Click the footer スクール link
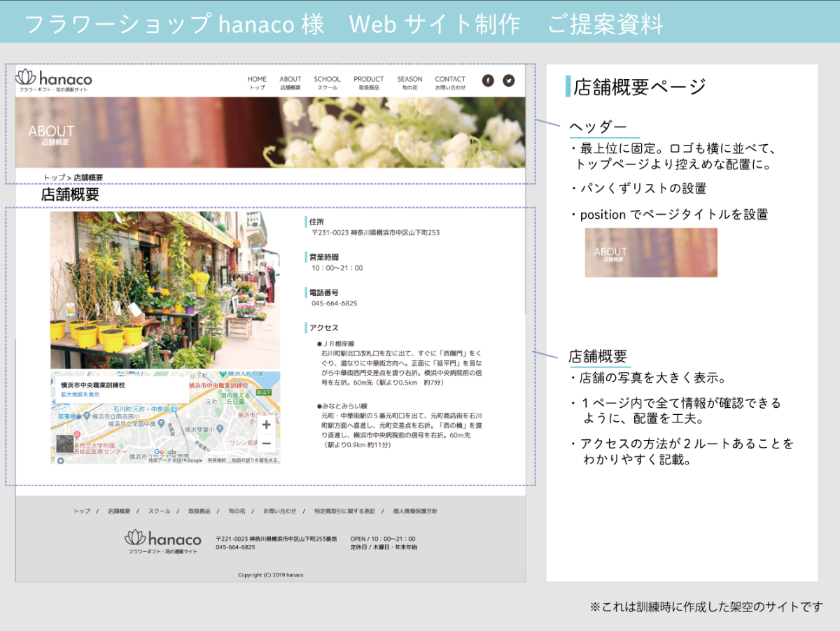Viewport: 840px width, 631px height. click(x=159, y=511)
